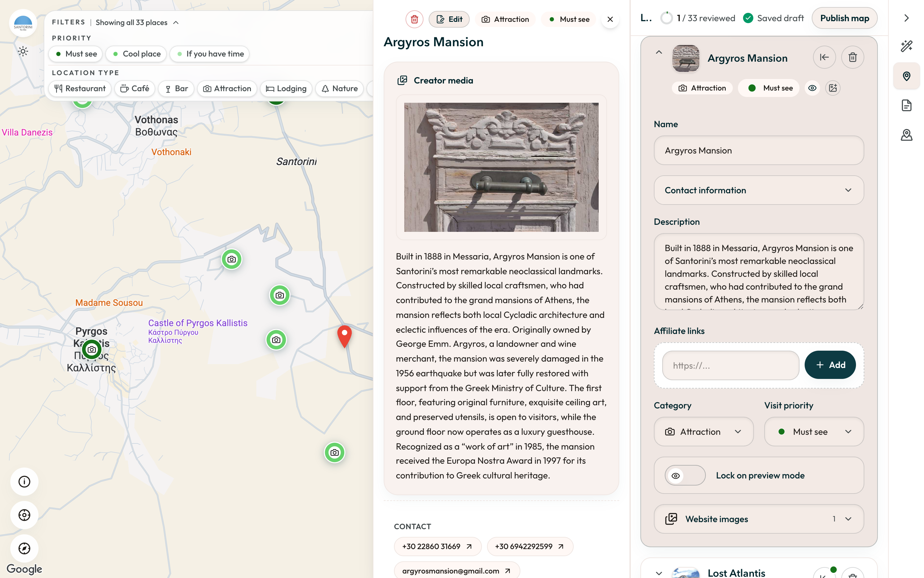Viewport: 924px width, 578px height.
Task: Open the +30 6942292599 phone link
Action: pyautogui.click(x=530, y=546)
